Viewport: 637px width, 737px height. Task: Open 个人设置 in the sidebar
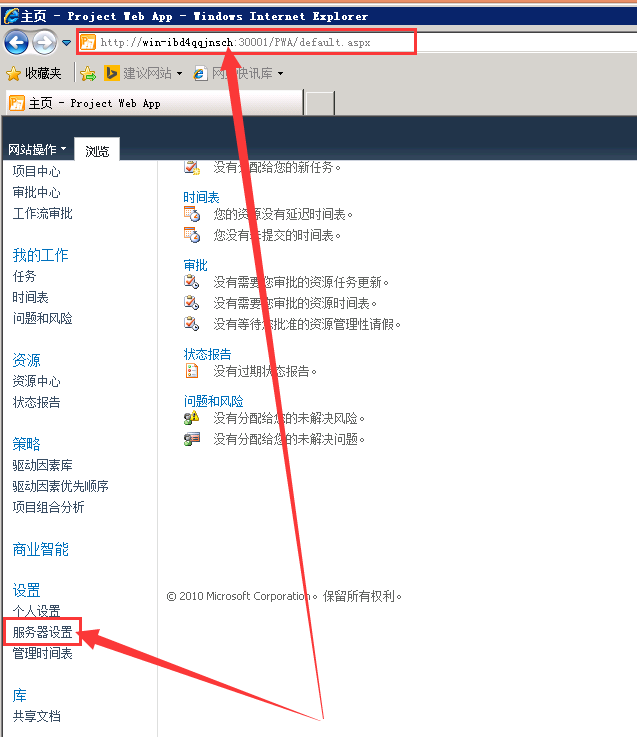coord(37,611)
